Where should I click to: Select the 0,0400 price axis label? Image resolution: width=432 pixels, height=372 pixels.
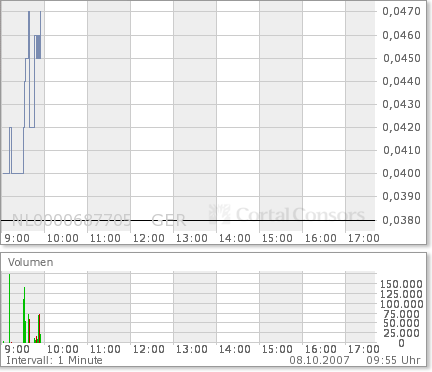402,173
